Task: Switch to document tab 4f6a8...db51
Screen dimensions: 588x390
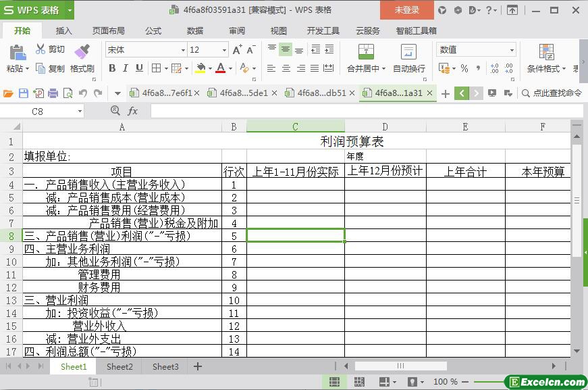Action: coord(321,93)
